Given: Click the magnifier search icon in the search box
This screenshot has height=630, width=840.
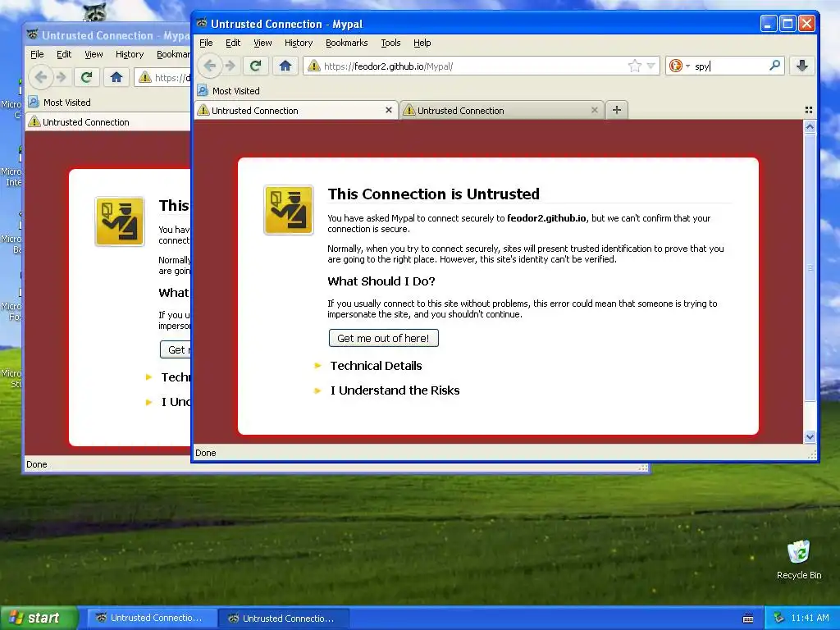Looking at the screenshot, I should (x=774, y=66).
